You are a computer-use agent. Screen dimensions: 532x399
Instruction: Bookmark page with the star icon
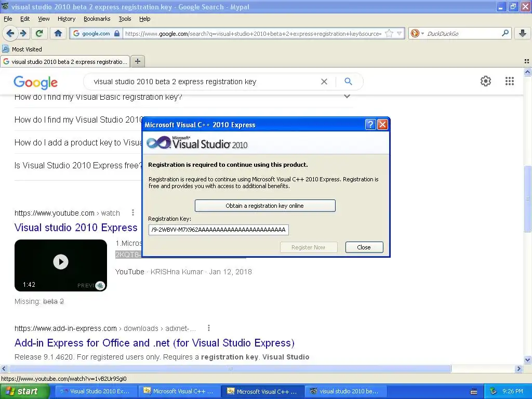[x=389, y=34]
